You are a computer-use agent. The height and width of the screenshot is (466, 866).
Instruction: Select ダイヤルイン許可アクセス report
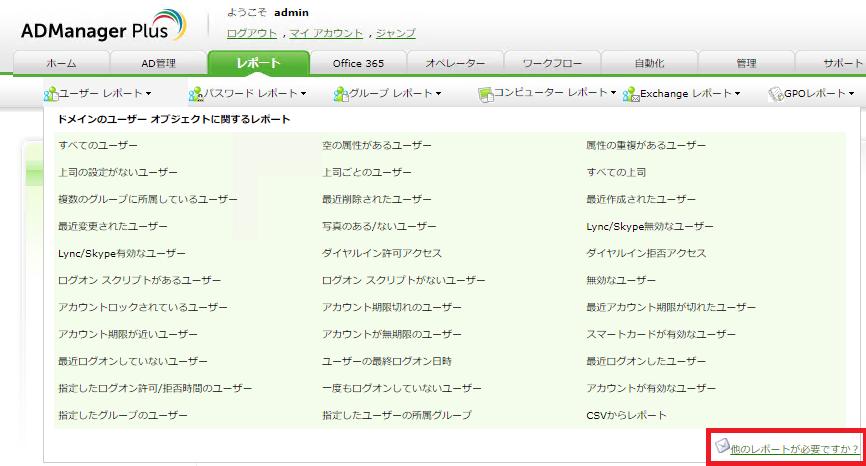point(382,253)
